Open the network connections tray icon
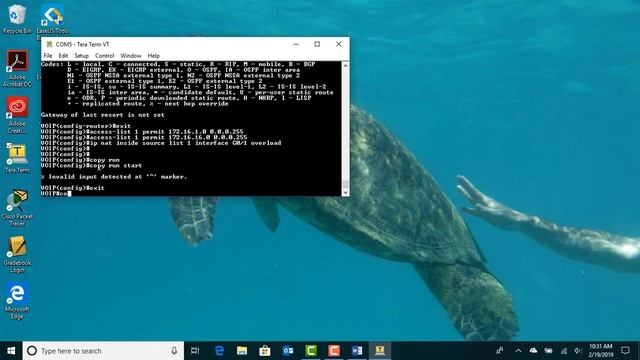This screenshot has height=360, width=640. pos(564,351)
